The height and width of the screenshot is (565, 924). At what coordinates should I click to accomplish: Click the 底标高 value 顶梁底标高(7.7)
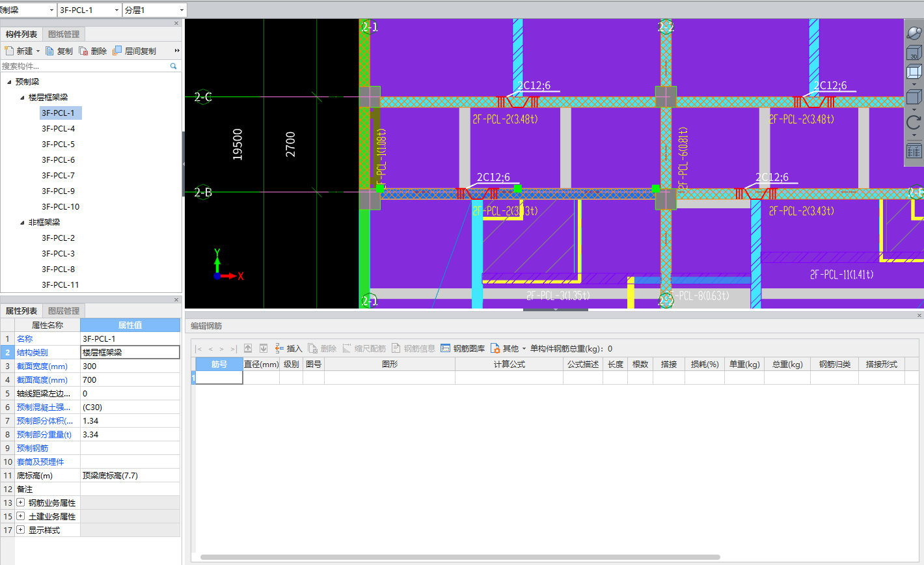(130, 475)
